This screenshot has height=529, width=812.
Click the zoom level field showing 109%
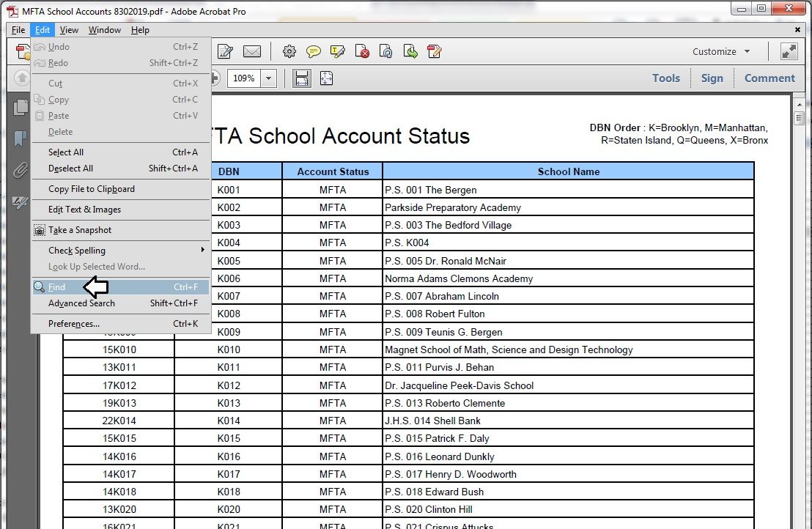pos(244,78)
